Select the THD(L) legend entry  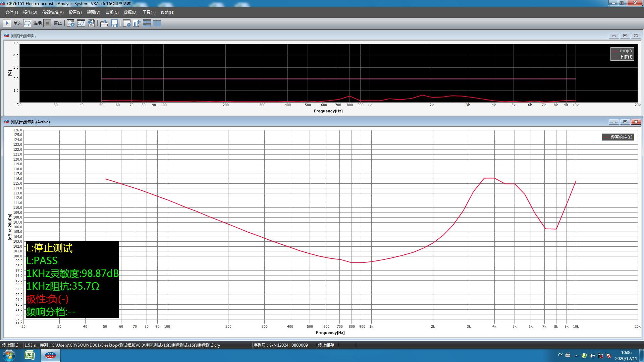tap(622, 51)
